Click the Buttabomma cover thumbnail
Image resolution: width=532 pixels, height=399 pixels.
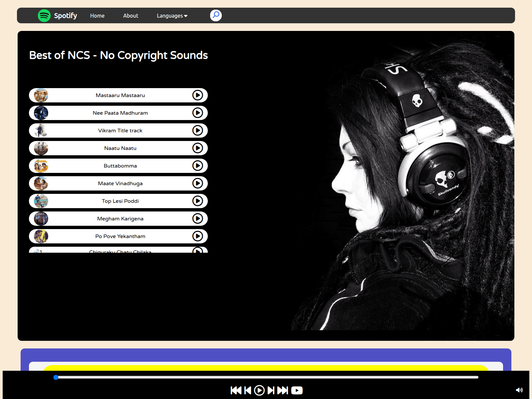pos(41,166)
